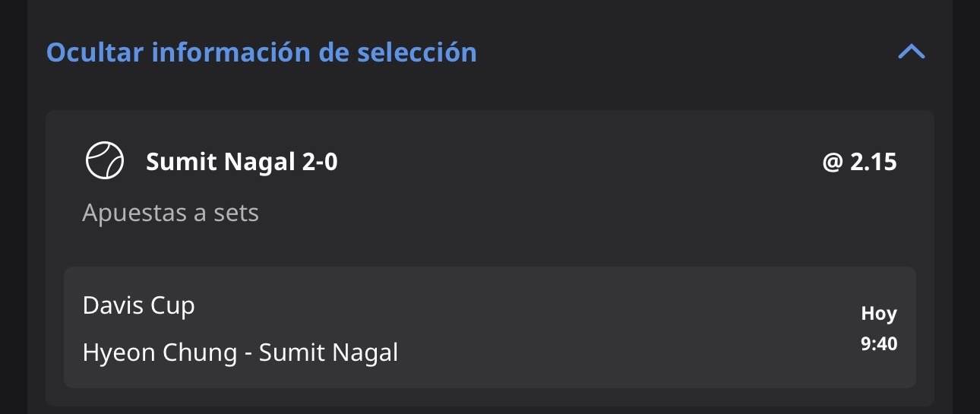Click the word "sets" under the selection
Viewport: 980px width, 414px height.
click(x=236, y=213)
